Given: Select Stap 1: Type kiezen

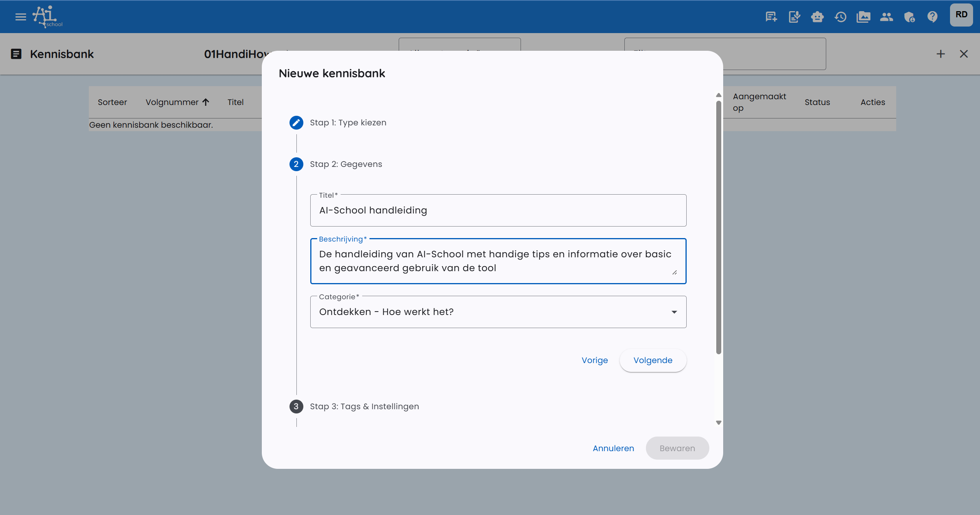Looking at the screenshot, I should point(348,122).
